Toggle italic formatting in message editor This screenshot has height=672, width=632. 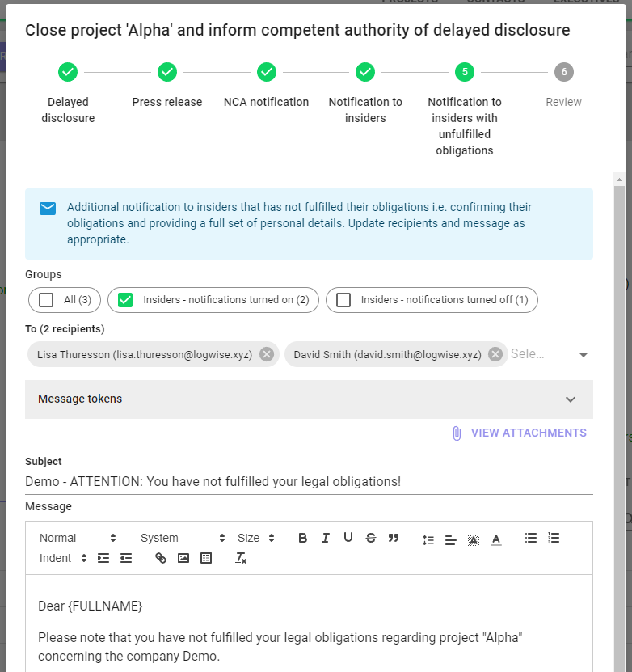(326, 538)
